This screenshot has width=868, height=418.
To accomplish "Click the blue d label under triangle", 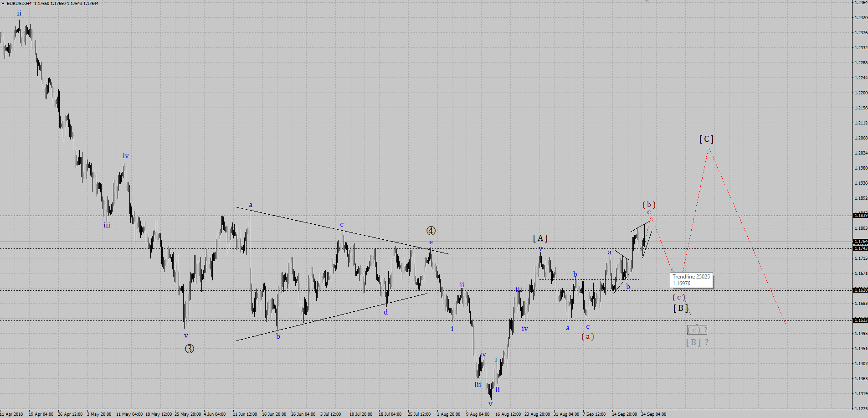I will coord(385,312).
